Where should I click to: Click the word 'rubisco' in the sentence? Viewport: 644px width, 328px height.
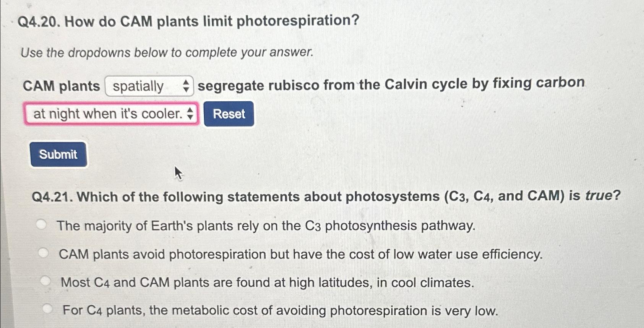coord(296,85)
